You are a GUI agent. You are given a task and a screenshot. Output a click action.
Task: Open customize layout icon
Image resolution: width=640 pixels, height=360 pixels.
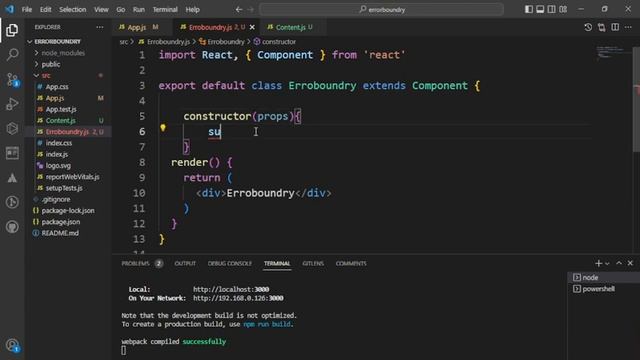(x=563, y=9)
